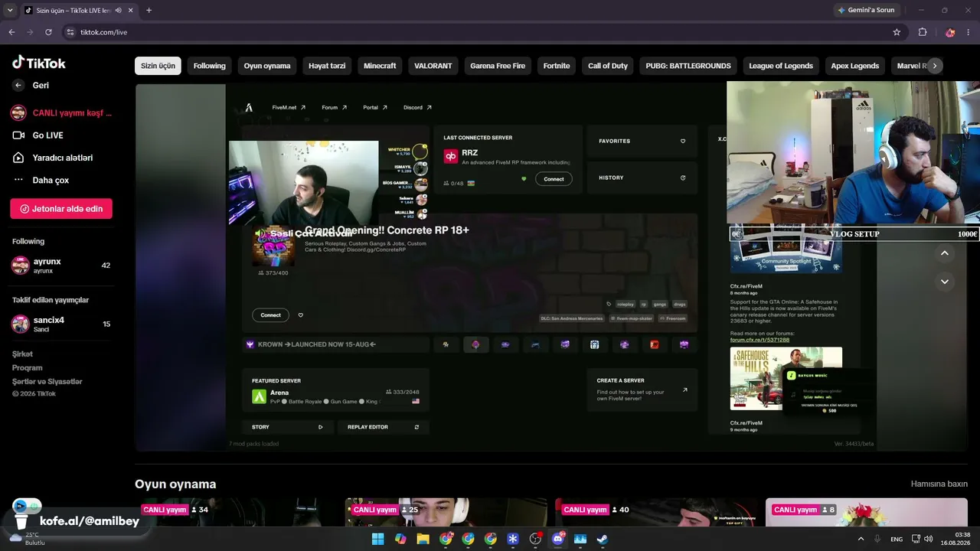Select the Sizin üçün category tab

point(158,66)
